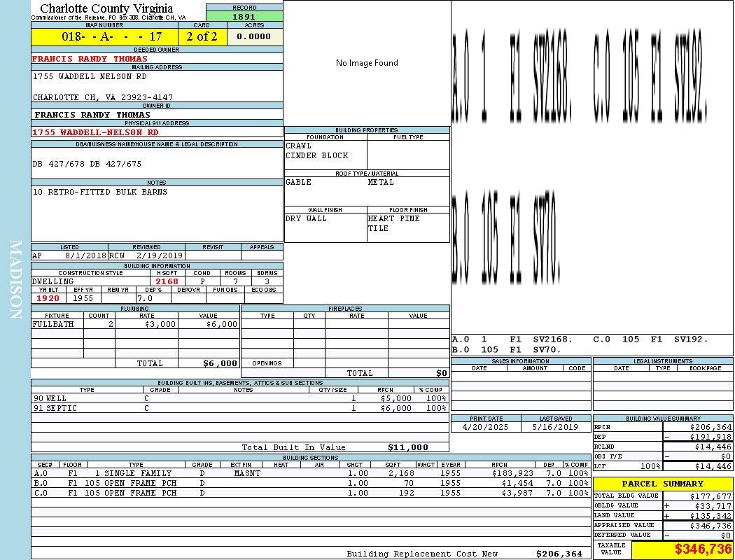Select map number 018- -A- - - 17

point(111,36)
